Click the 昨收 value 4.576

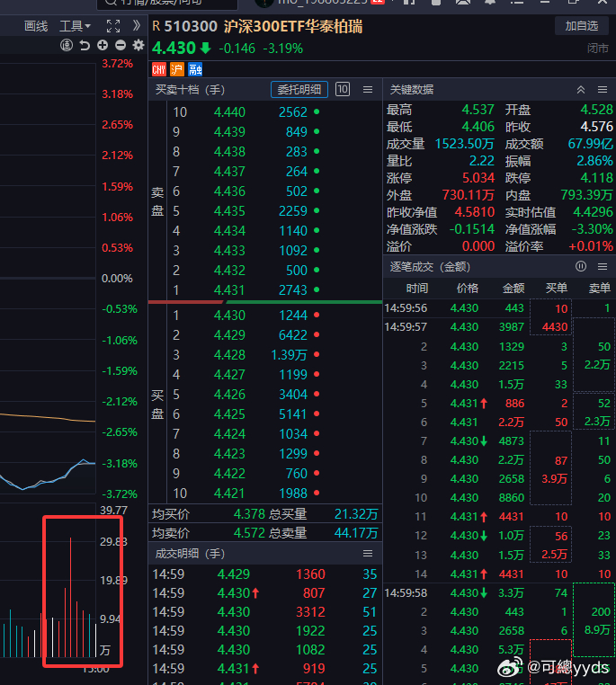tap(597, 127)
